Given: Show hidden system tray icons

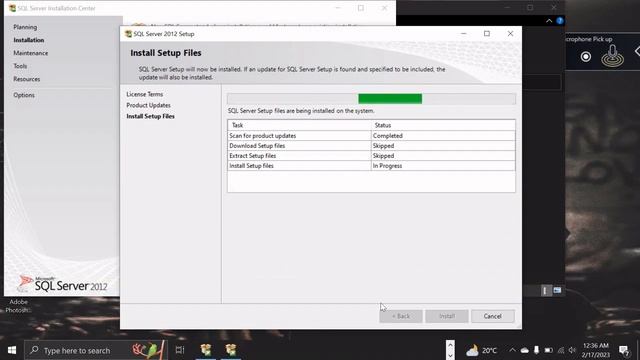Looking at the screenshot, I should [512, 350].
